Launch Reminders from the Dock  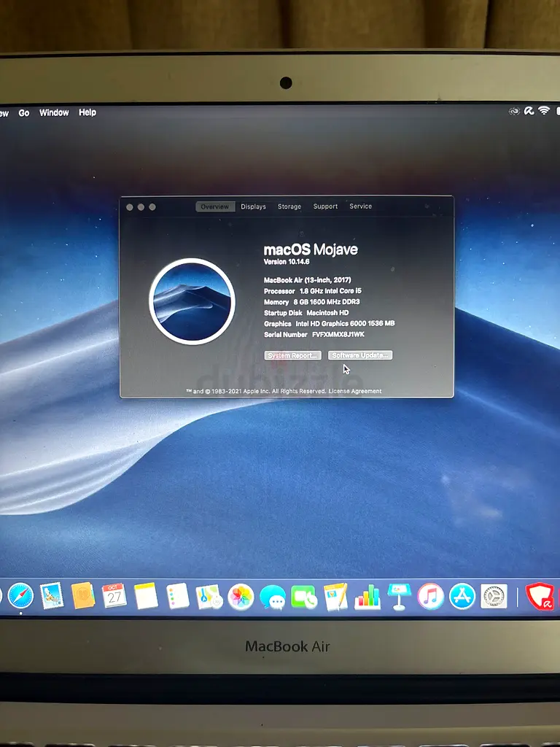coord(178,596)
